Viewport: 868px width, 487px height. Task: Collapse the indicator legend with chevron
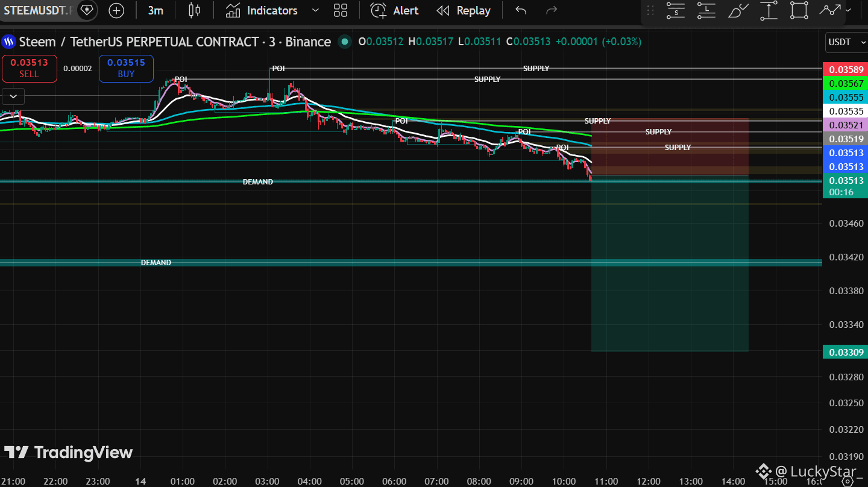[13, 95]
